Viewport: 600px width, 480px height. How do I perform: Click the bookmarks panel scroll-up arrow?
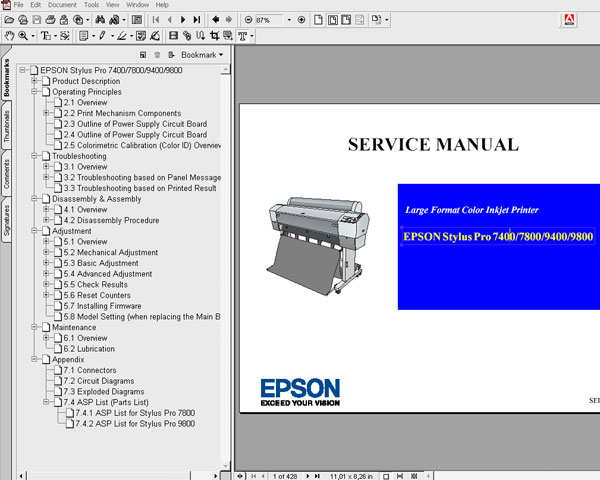tap(225, 70)
